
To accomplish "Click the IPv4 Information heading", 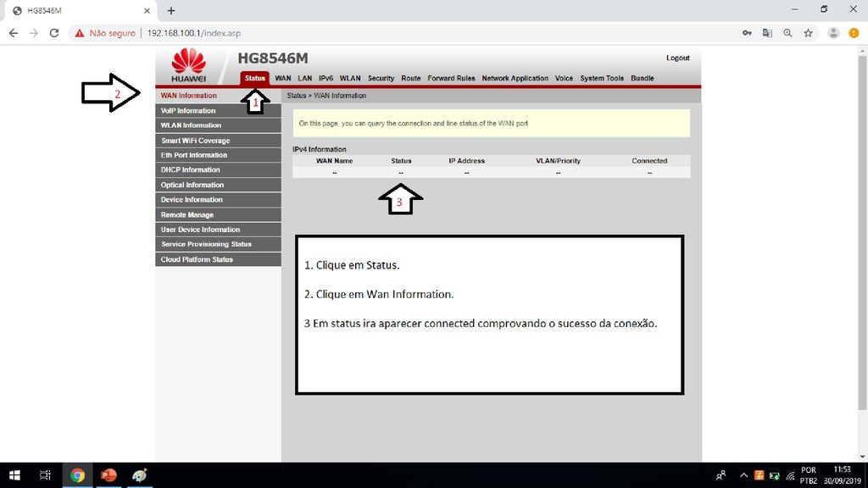I will click(320, 149).
